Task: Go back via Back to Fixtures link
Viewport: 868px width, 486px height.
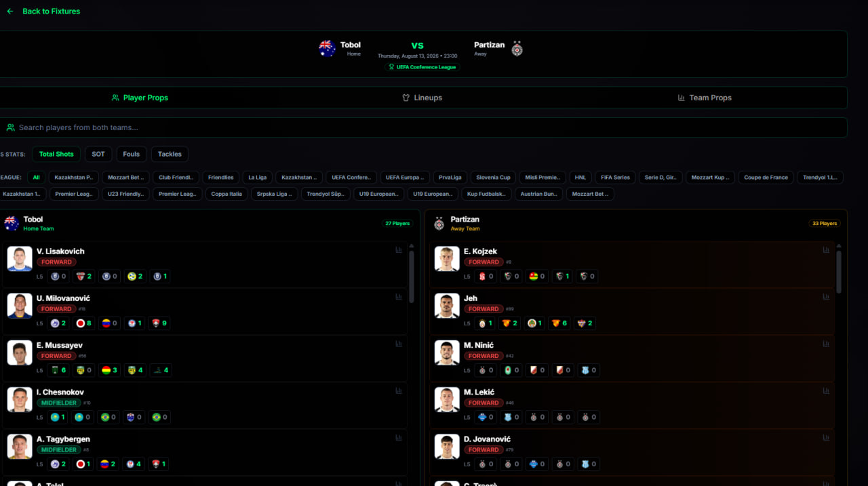Action: 51,12
